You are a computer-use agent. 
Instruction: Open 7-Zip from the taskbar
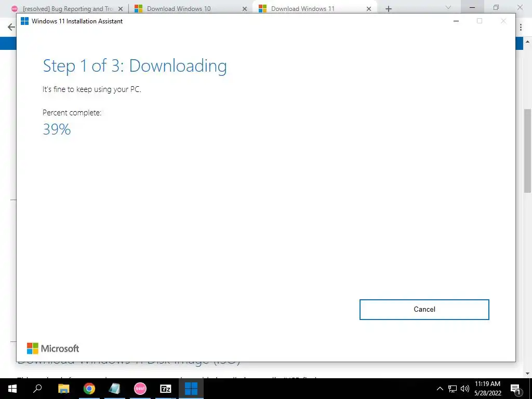tap(166, 389)
